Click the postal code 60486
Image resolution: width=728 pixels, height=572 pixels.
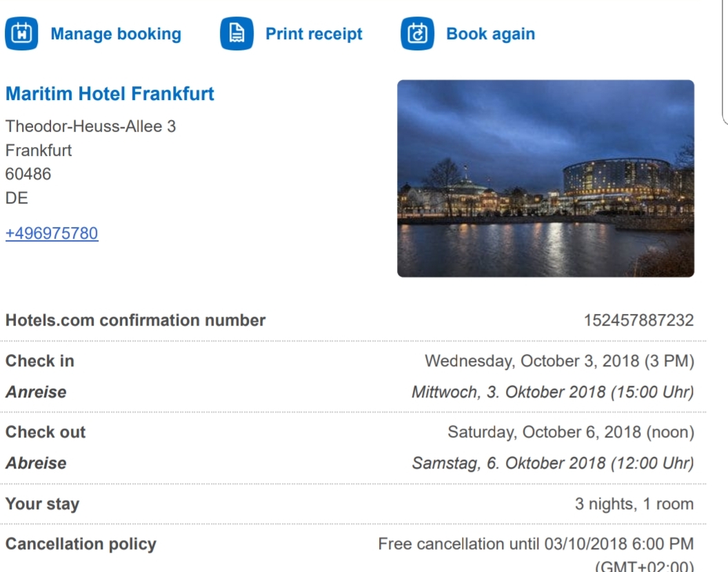click(x=28, y=174)
